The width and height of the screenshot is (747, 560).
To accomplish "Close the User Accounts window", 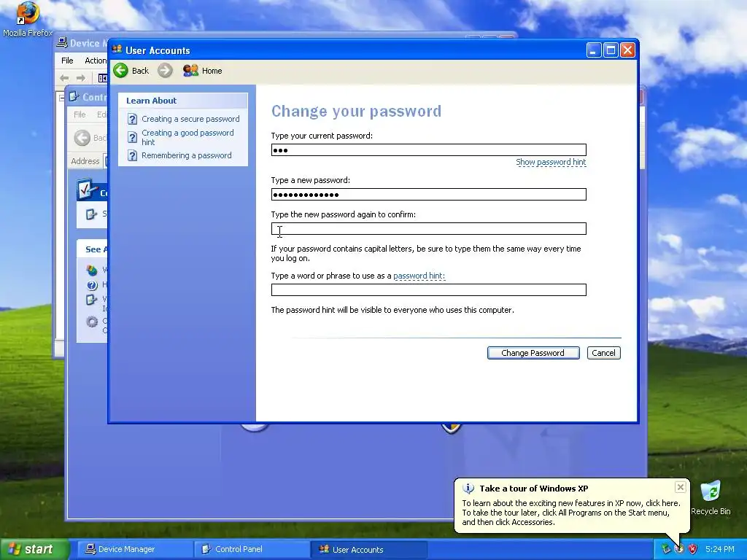I will [627, 50].
